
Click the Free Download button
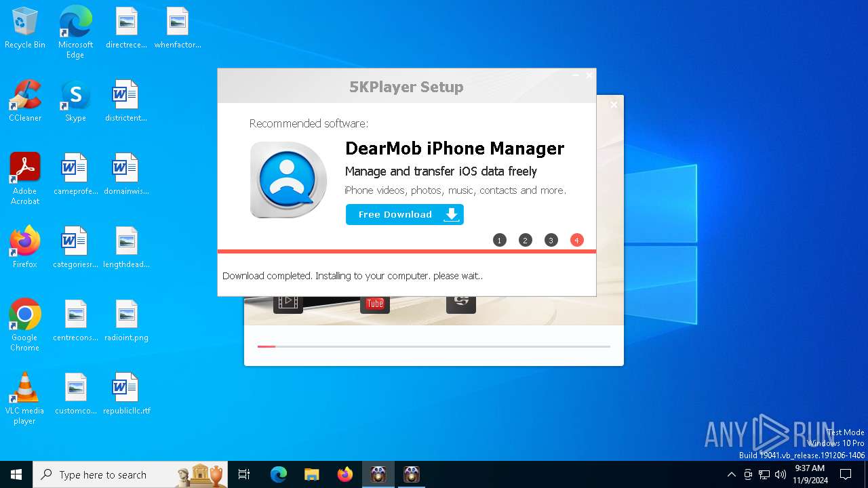click(x=404, y=214)
